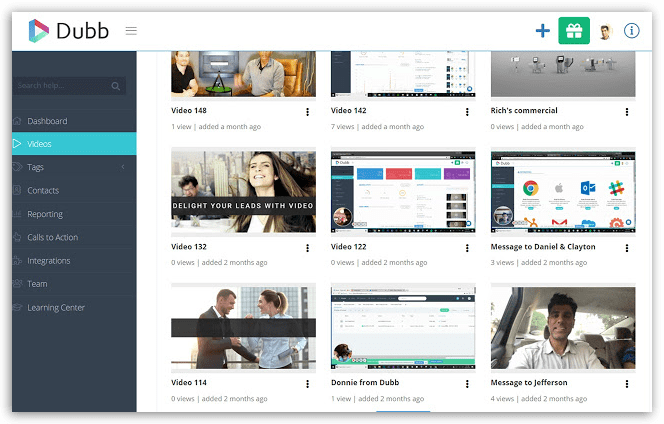Click the Donnie from Dubb thumbnail
Image resolution: width=664 pixels, height=424 pixels.
[403, 328]
